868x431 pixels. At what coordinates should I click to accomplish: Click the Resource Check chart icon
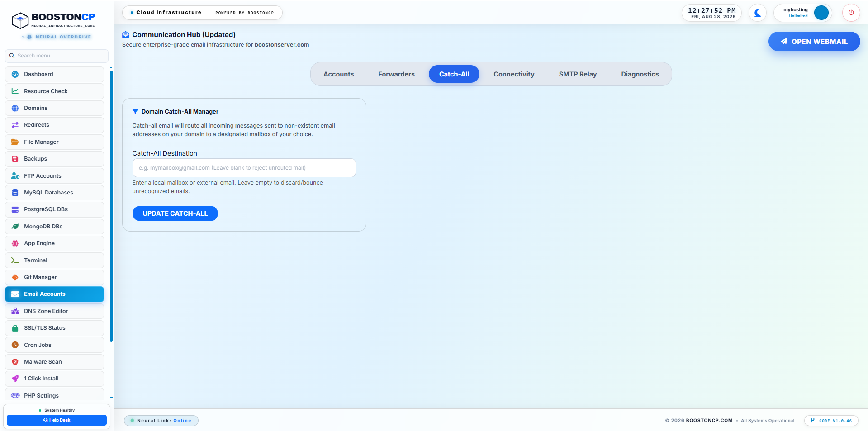tap(15, 91)
